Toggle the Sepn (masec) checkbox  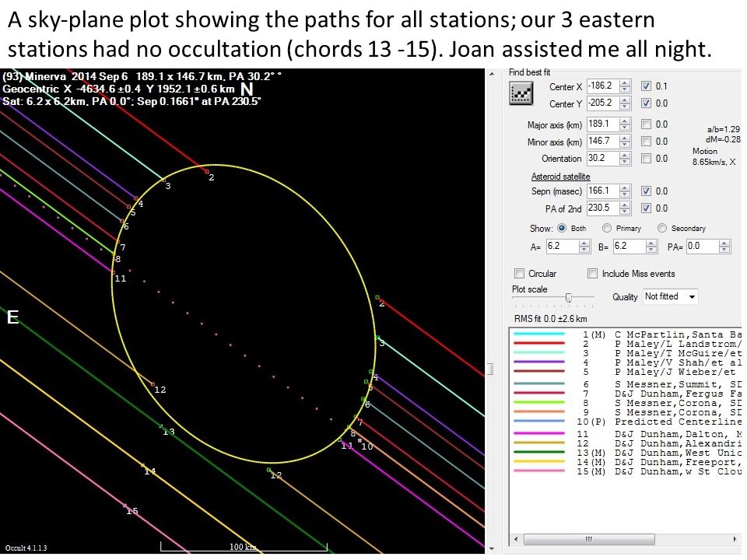[x=646, y=191]
